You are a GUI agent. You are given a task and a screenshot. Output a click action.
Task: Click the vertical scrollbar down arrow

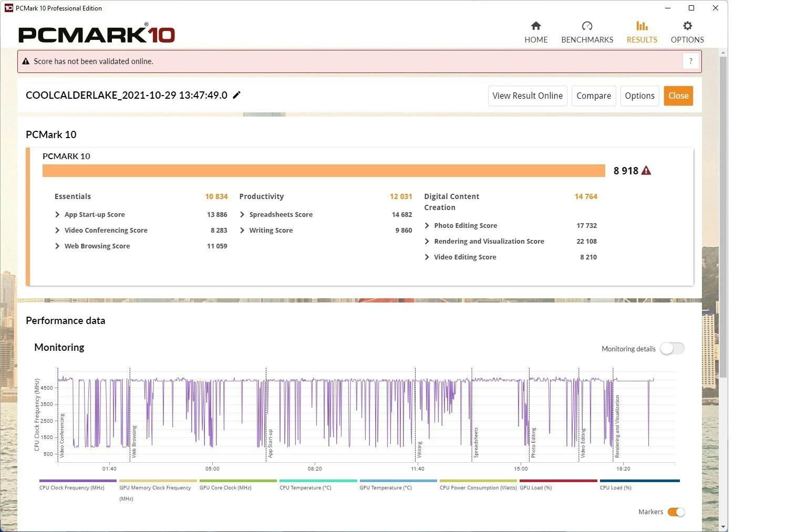pos(723,526)
